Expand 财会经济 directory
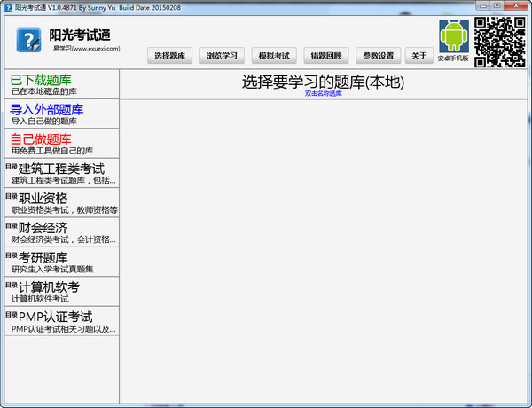This screenshot has width=532, height=408. click(59, 231)
